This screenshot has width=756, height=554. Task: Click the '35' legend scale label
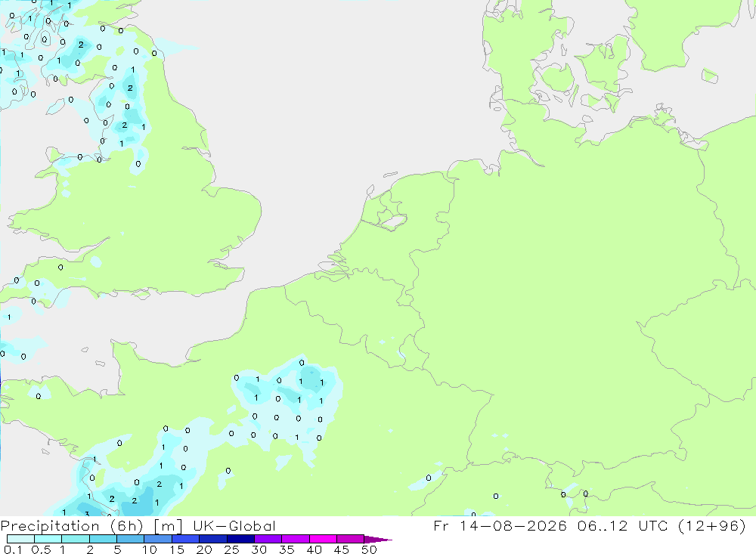click(287, 549)
